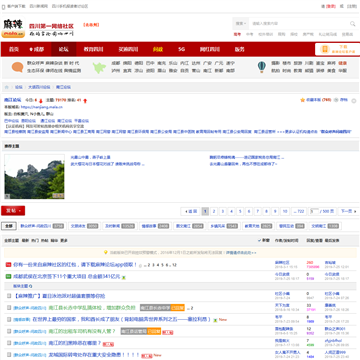Open thread 南江的出租车司机有没有人管
Image resolution: width=360 pixels, height=360 pixels.
[82, 331]
